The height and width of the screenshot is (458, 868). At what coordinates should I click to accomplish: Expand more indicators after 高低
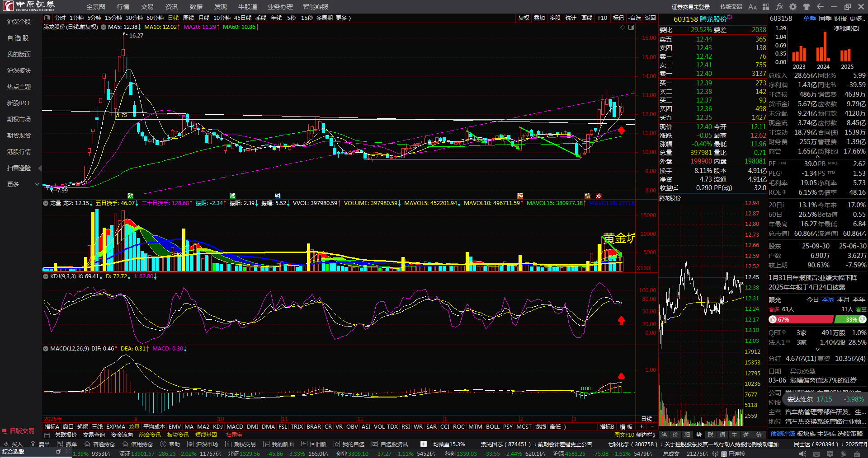pyautogui.click(x=565, y=426)
